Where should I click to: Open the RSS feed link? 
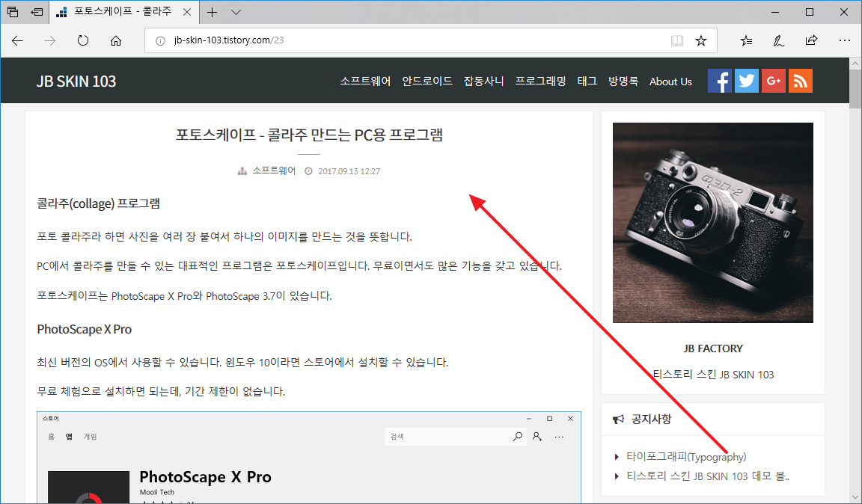801,81
